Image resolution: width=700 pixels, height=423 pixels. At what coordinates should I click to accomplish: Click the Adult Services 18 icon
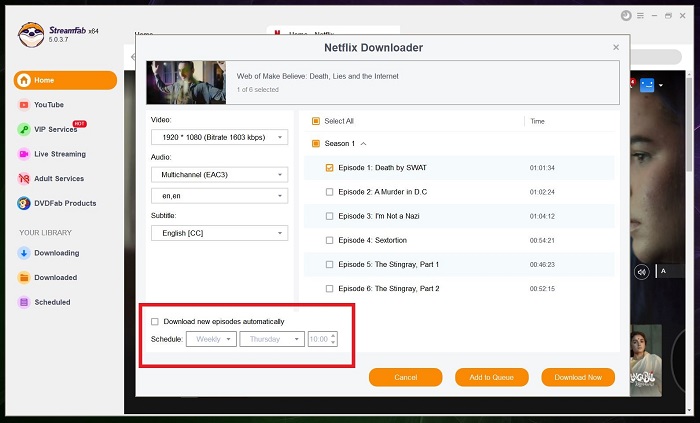pyautogui.click(x=24, y=178)
